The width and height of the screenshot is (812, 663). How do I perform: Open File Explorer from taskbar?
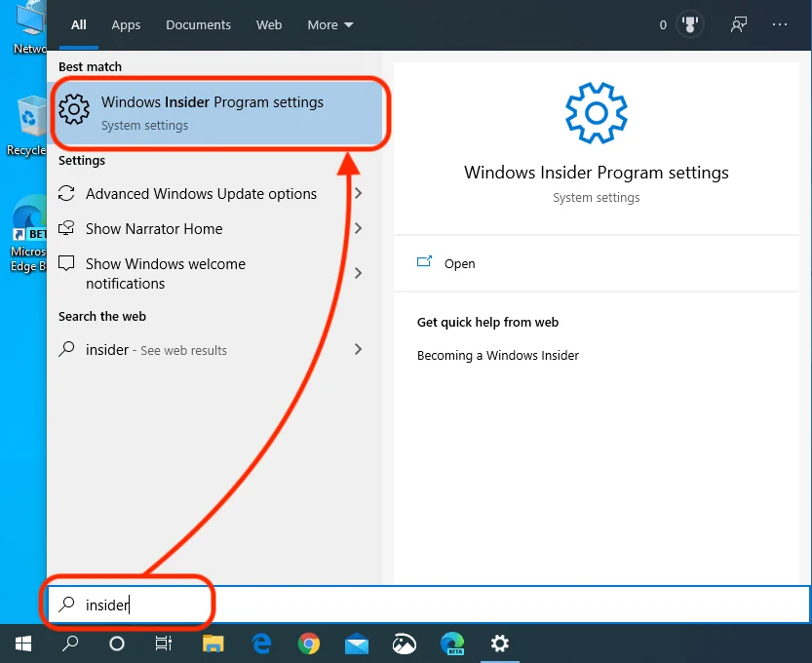coord(213,643)
